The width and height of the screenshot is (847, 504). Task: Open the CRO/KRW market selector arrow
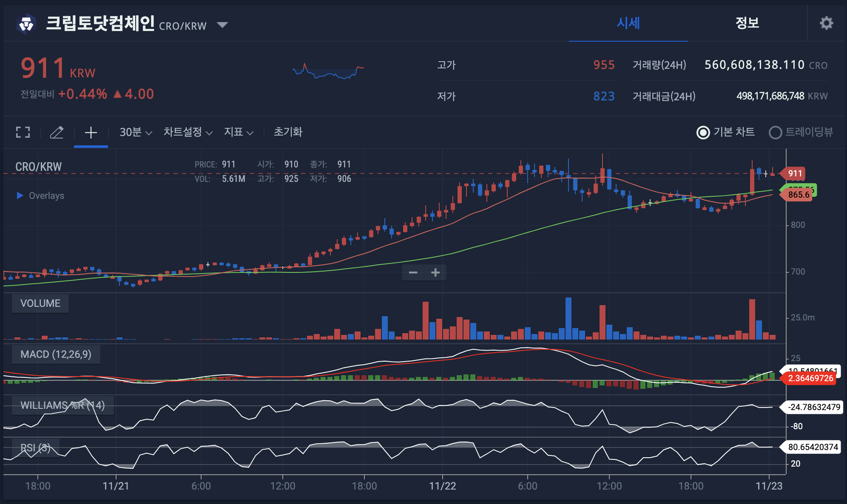[x=222, y=25]
